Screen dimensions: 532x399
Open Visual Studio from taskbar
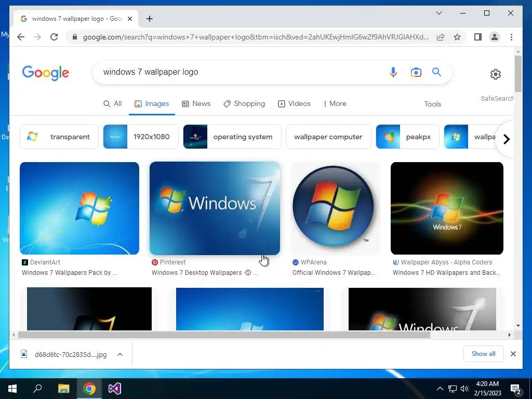[115, 389]
